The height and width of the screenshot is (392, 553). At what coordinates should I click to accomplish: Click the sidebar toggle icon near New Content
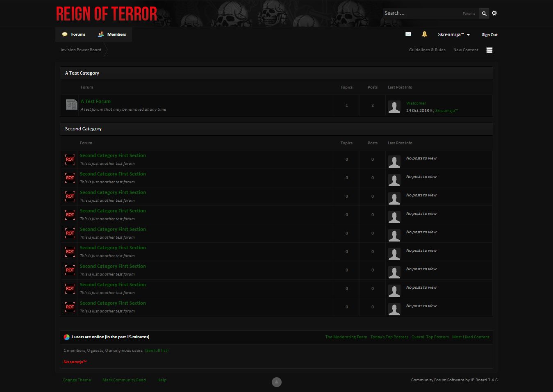[x=489, y=50]
